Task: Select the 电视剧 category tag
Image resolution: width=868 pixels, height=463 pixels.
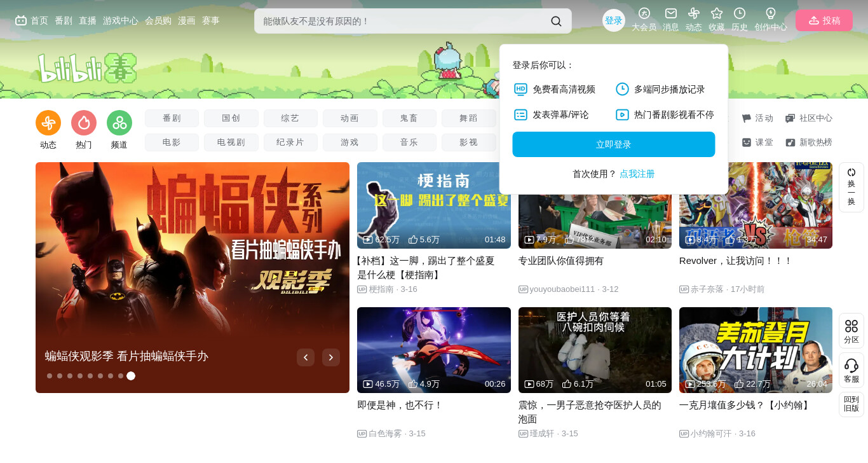Action: pos(231,142)
